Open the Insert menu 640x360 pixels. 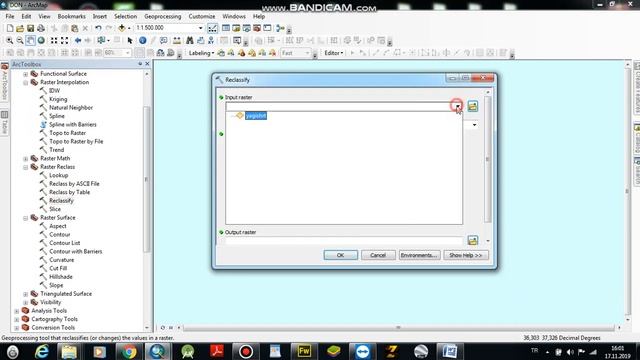100,16
